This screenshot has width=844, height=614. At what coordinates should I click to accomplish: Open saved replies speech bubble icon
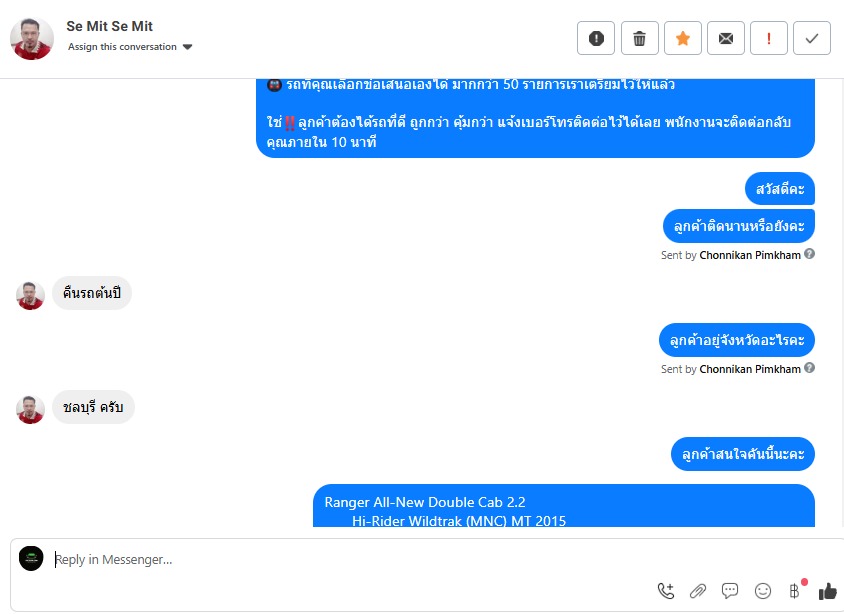730,591
